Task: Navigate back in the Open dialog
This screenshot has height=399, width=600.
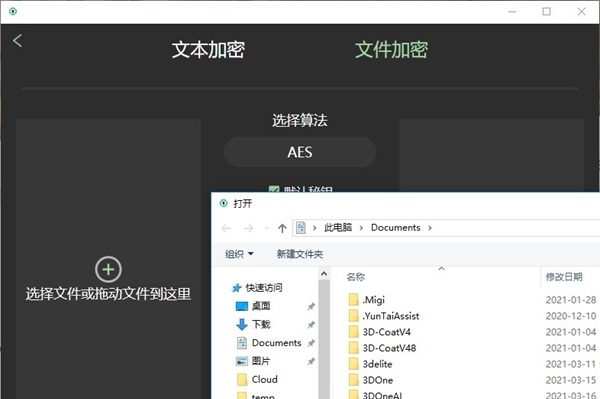Action: [x=226, y=228]
